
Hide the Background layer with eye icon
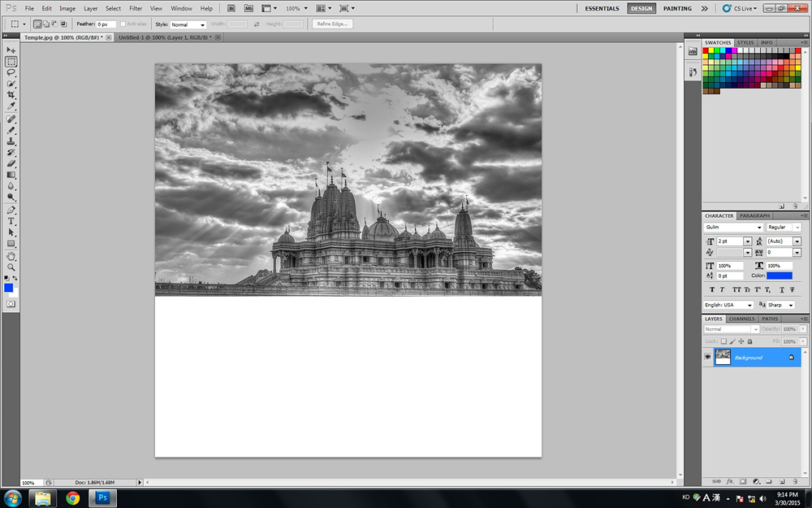pos(707,358)
